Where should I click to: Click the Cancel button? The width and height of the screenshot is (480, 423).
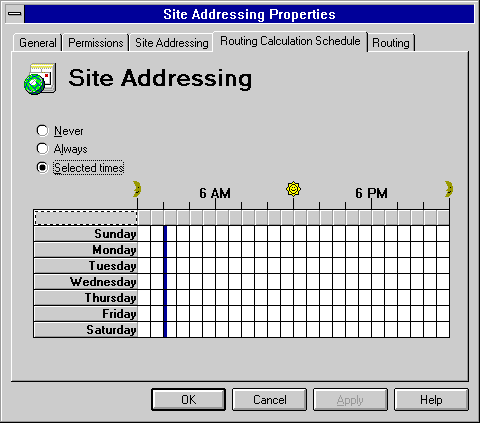(270, 399)
